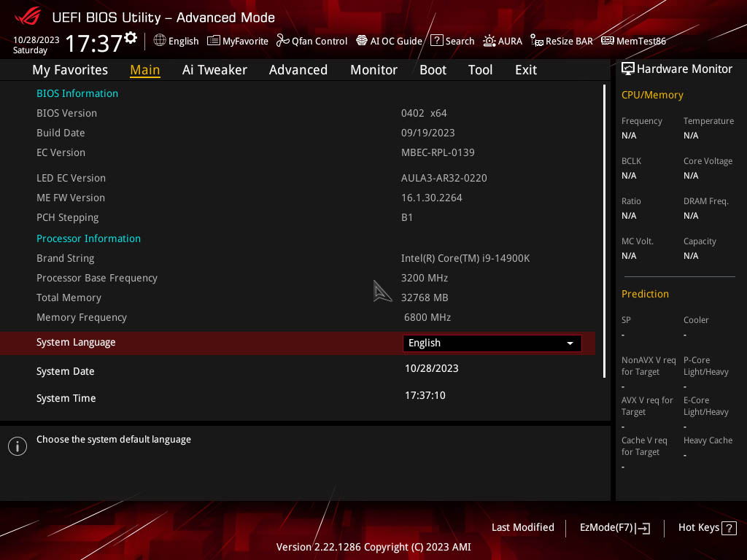
Task: Click the Build Date value 09/19/2023
Action: [x=427, y=133]
